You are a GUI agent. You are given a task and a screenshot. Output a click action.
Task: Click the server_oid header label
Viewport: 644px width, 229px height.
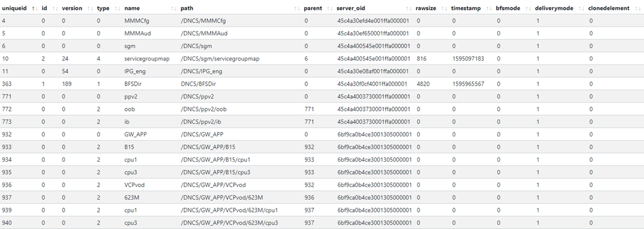[x=351, y=8]
